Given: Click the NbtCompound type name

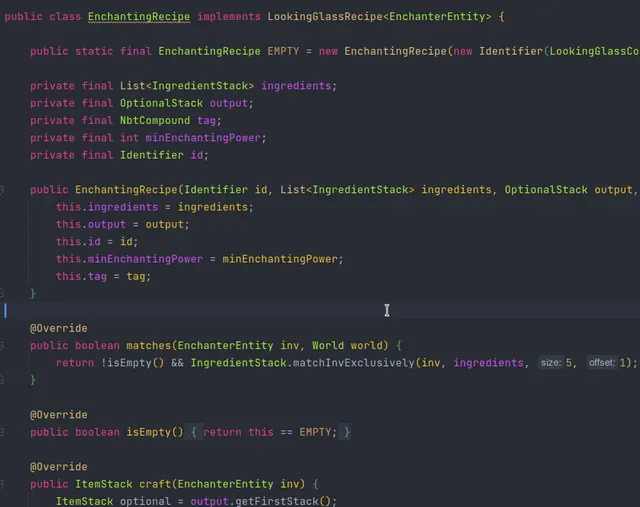Looking at the screenshot, I should tap(155, 121).
